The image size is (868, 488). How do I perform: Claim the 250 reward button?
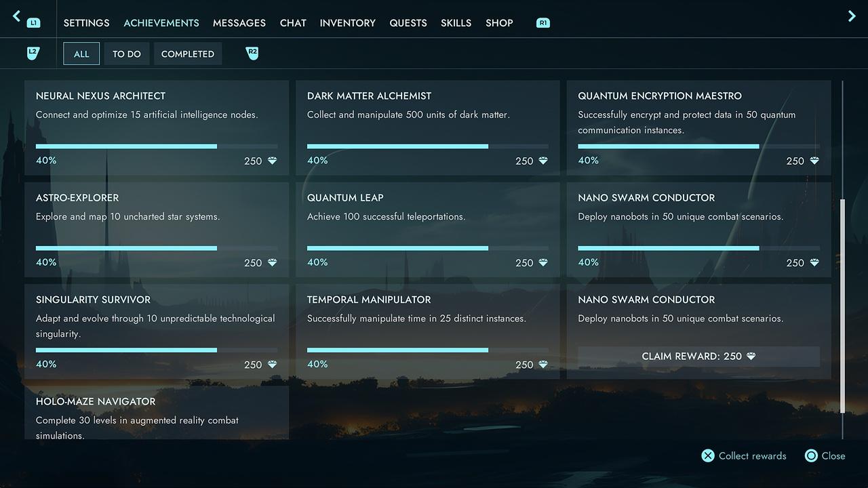pos(698,357)
